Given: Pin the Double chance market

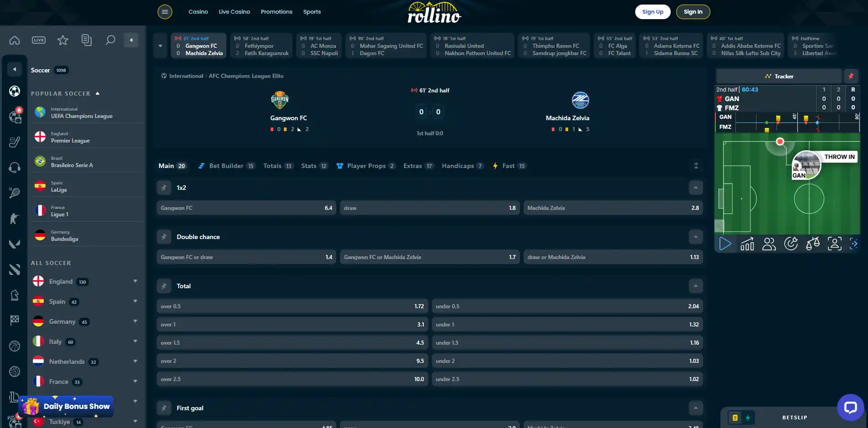Looking at the screenshot, I should pyautogui.click(x=164, y=237).
